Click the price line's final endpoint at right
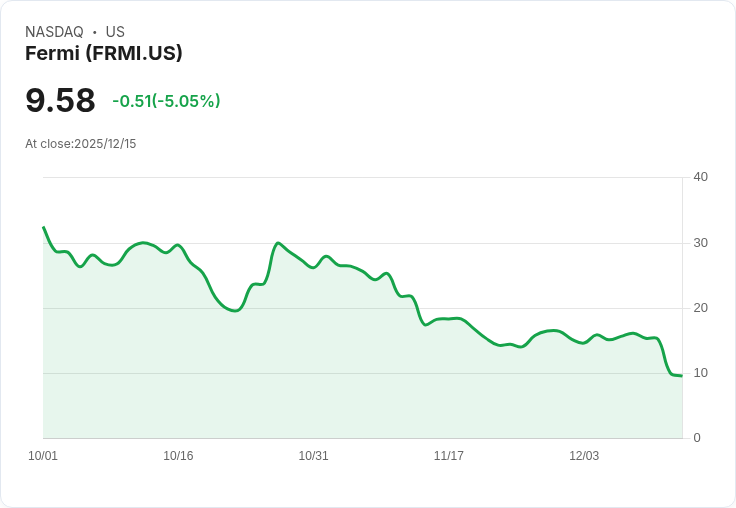The height and width of the screenshot is (508, 736). coord(681,376)
